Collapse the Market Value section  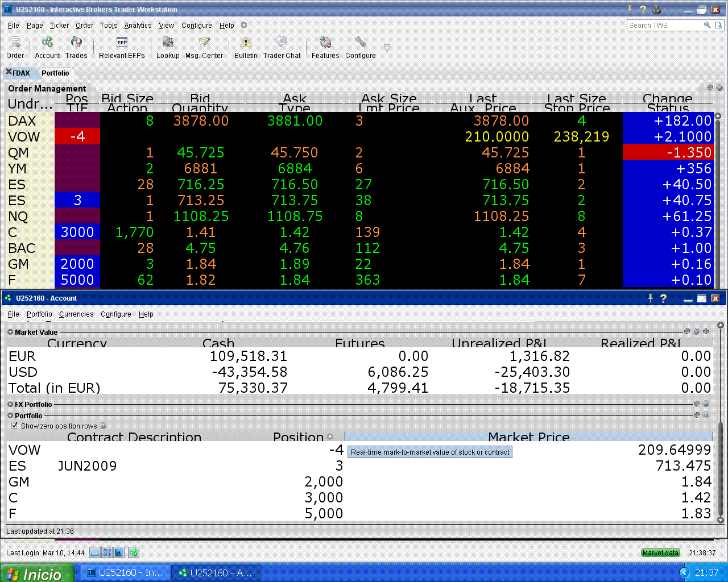10,332
